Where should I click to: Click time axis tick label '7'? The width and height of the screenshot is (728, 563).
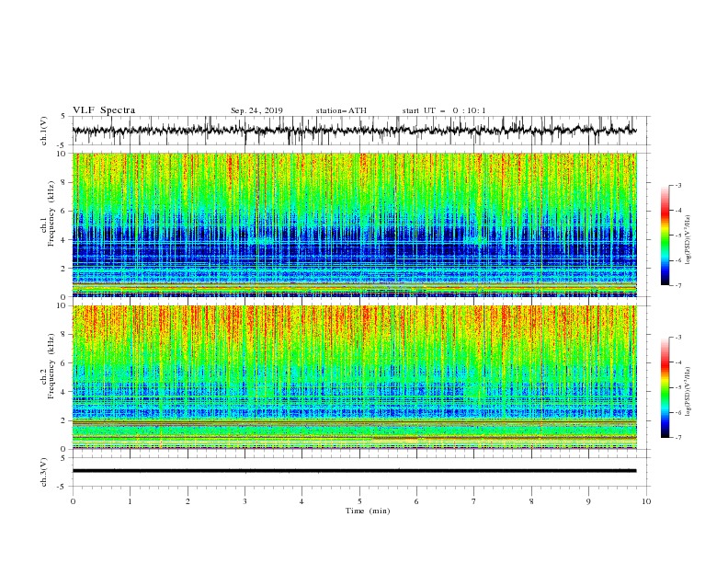[474, 501]
